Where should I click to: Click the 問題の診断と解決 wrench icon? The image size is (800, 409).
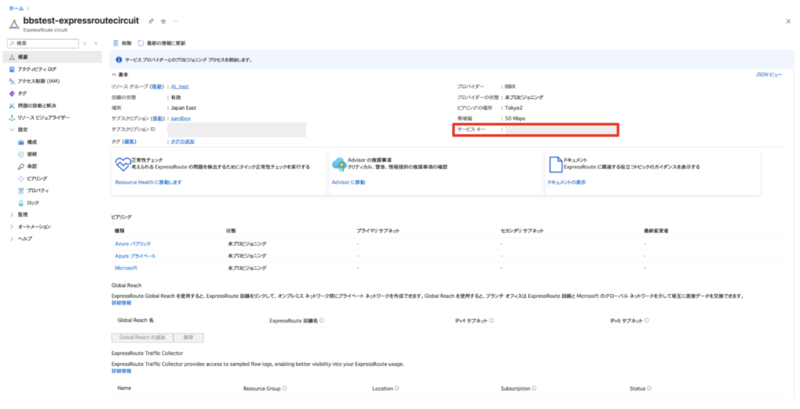(x=12, y=106)
